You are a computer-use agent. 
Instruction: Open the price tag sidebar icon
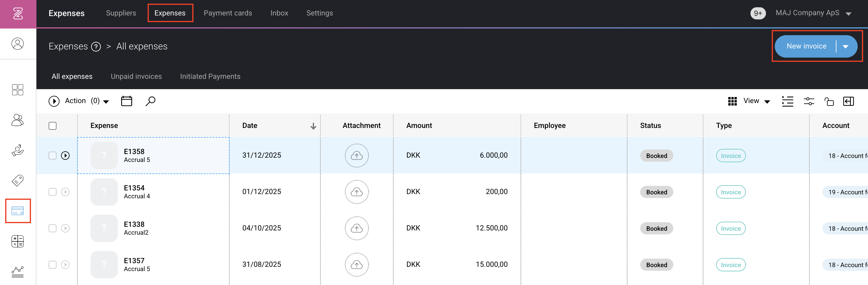click(x=18, y=181)
